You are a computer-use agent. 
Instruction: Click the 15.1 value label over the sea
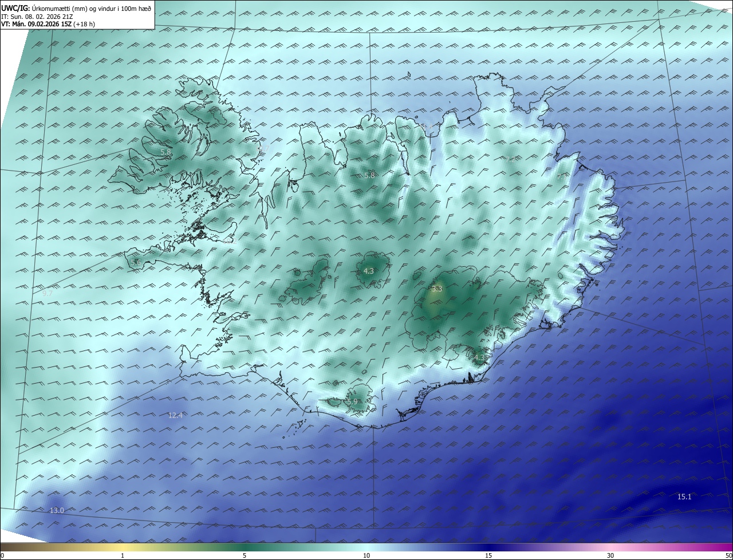click(x=684, y=497)
